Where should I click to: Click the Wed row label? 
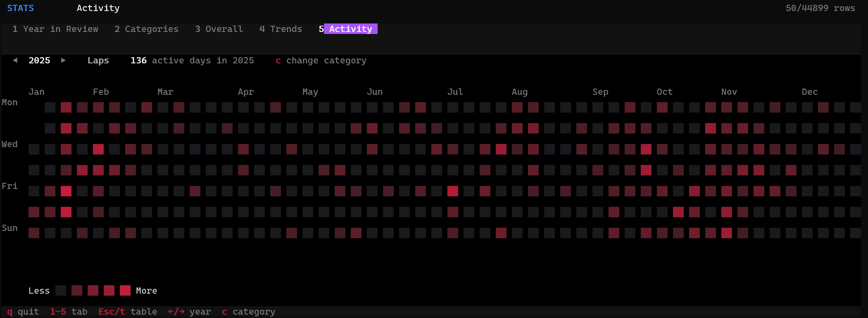[x=10, y=144]
